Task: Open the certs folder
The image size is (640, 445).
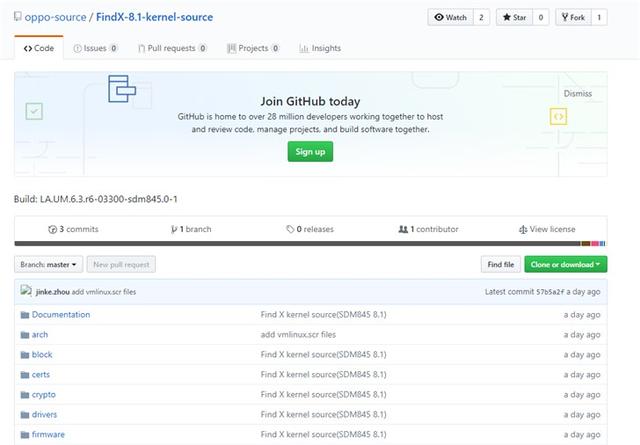Action: pos(41,374)
